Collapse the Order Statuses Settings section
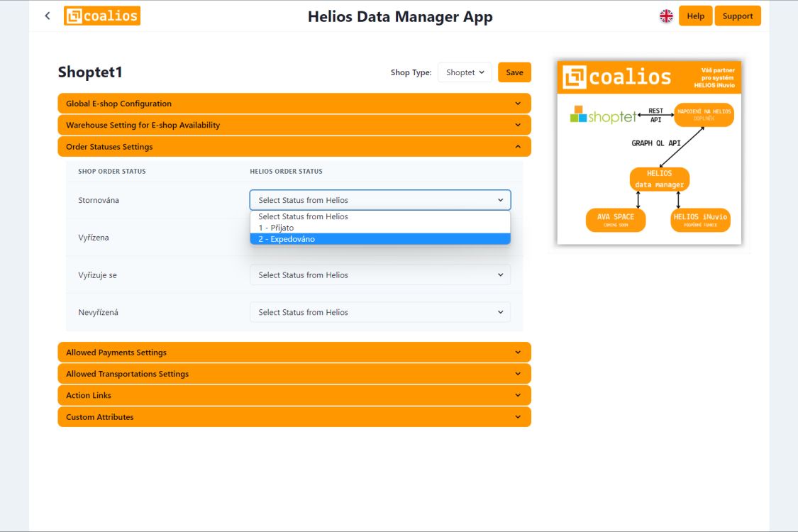 (294, 147)
